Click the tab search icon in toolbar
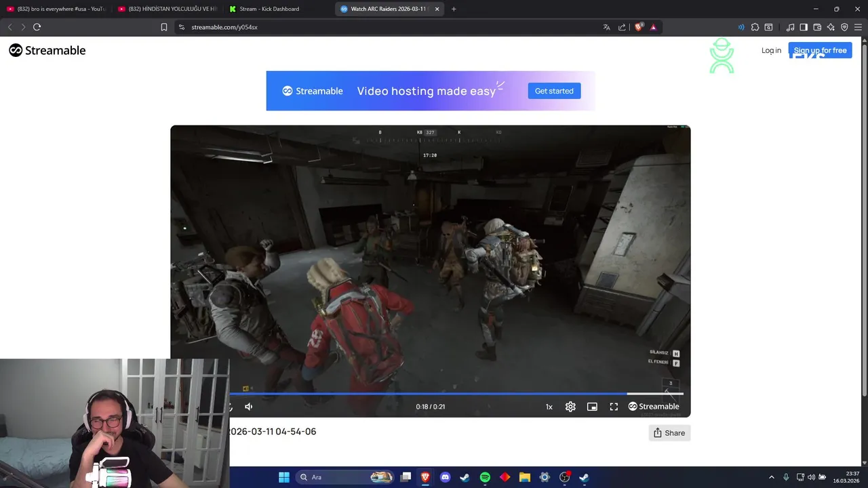This screenshot has width=868, height=488. pyautogui.click(x=768, y=27)
